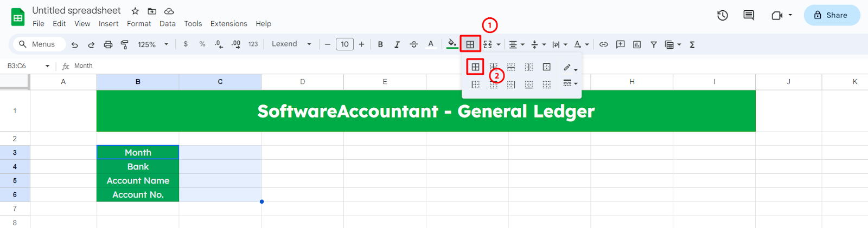Screen dimensions: 868x228
Task: Open the border style dropdown
Action: tap(570, 83)
